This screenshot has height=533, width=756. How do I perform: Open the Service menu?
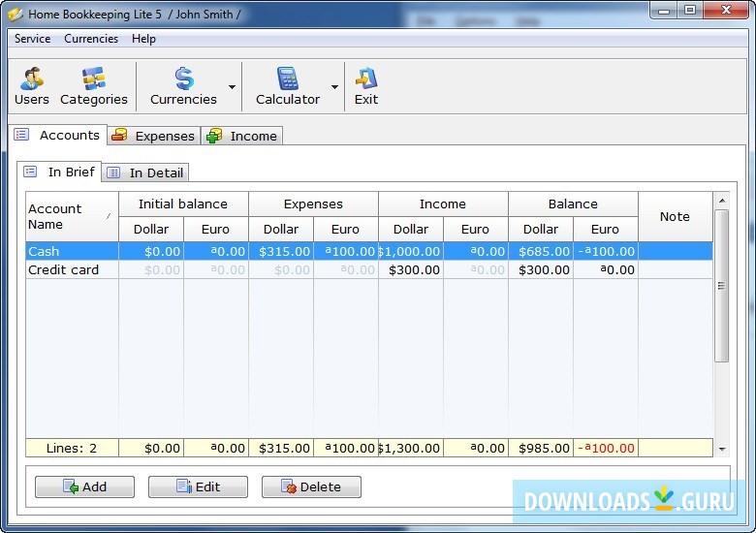(x=32, y=39)
